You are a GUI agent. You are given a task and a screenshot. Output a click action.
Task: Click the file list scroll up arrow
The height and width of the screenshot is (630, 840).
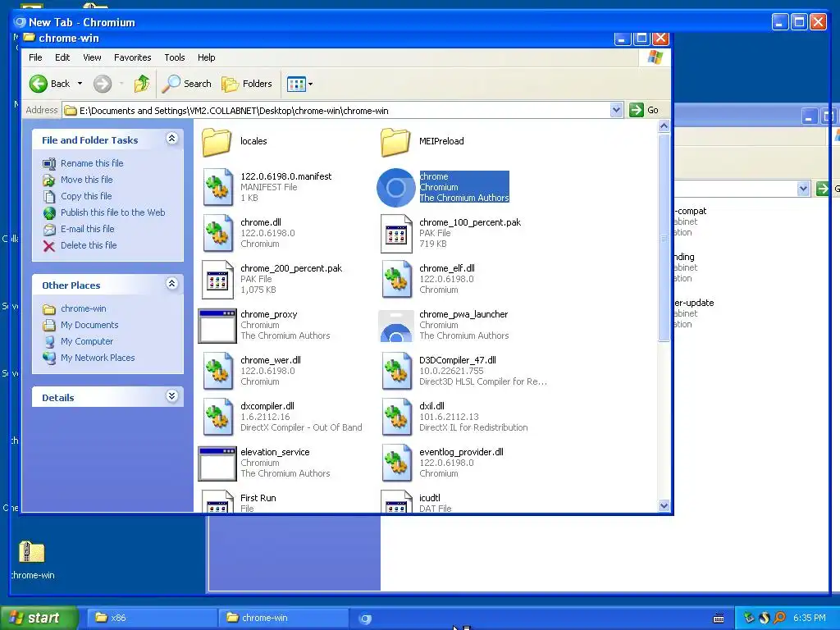pos(664,126)
